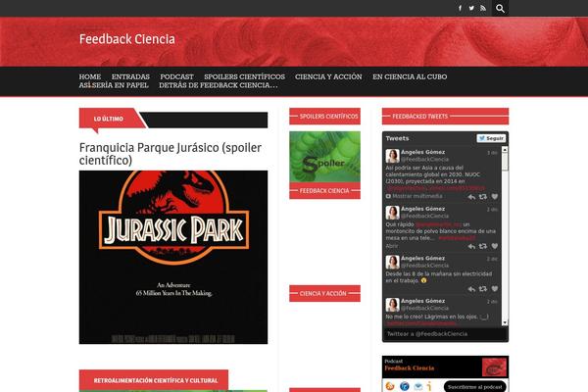Screen dimensions: 588x392
Task: Reply to the tweet about Asia in 2030
Action: click(x=471, y=197)
